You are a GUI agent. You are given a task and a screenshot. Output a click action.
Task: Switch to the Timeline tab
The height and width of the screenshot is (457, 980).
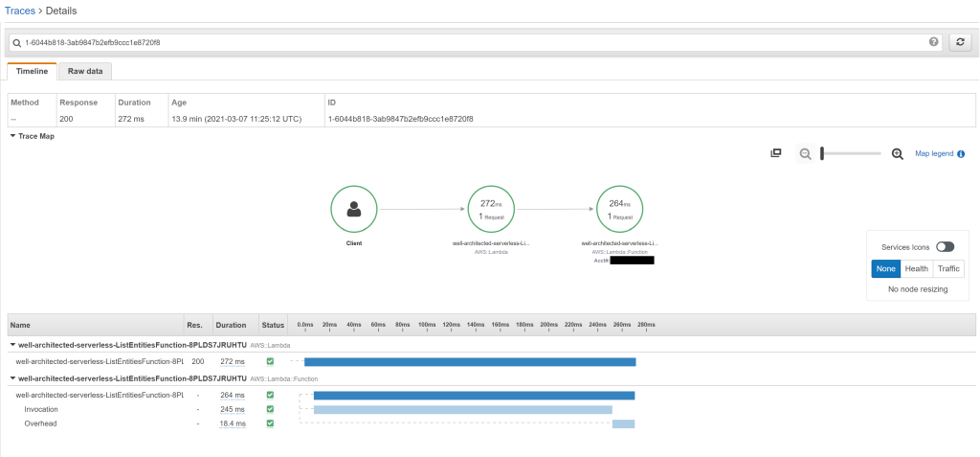point(32,71)
